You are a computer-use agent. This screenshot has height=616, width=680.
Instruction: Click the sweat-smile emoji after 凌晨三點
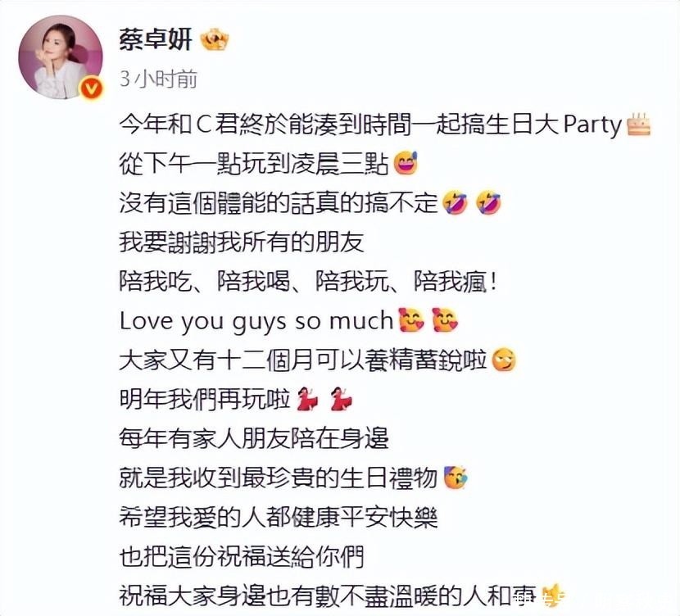[405, 164]
